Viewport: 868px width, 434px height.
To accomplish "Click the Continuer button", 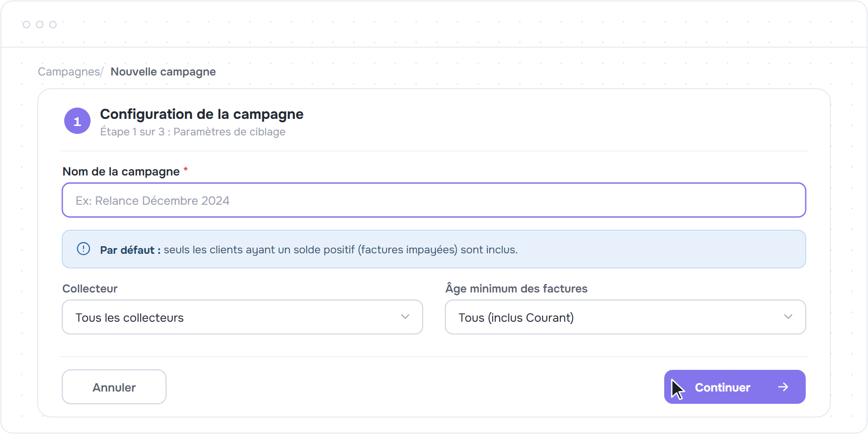I will [735, 387].
